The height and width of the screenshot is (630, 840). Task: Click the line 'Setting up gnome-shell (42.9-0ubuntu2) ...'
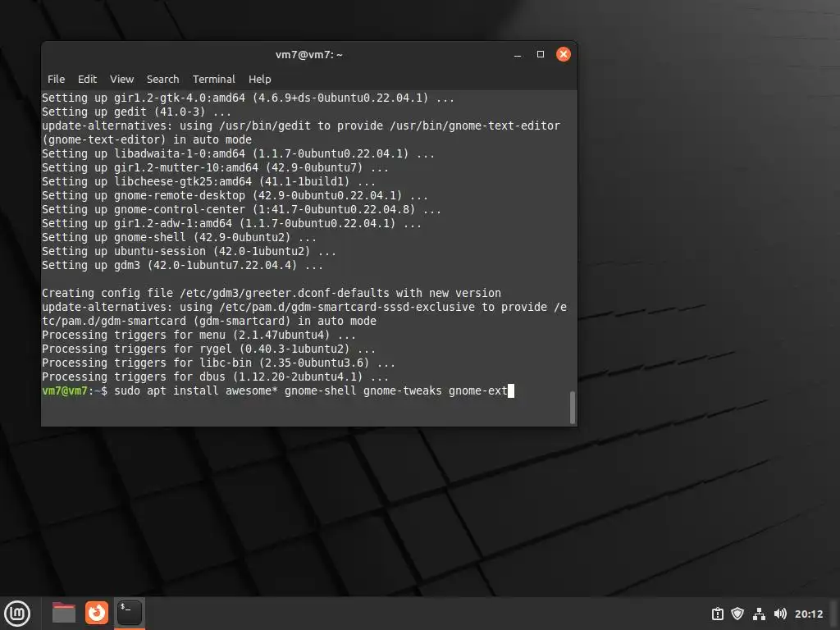(x=180, y=237)
